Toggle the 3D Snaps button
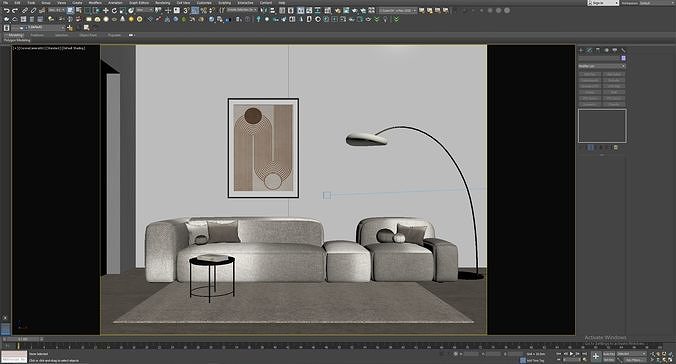 (186, 10)
